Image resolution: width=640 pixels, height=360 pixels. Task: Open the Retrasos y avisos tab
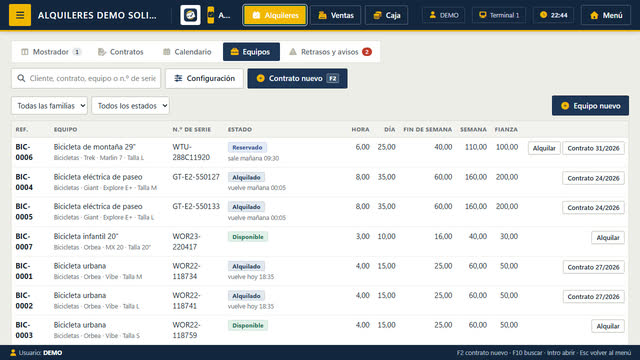[x=330, y=52]
